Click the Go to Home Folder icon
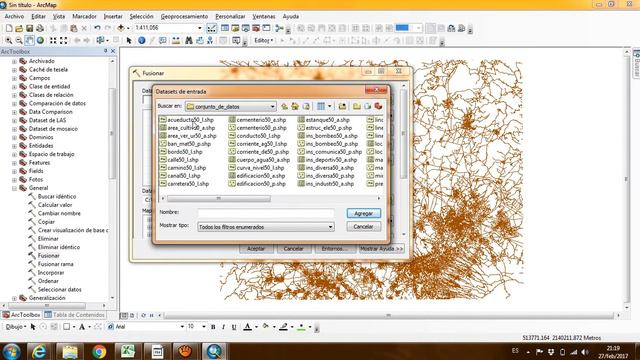The height and width of the screenshot is (360, 640). click(295, 107)
